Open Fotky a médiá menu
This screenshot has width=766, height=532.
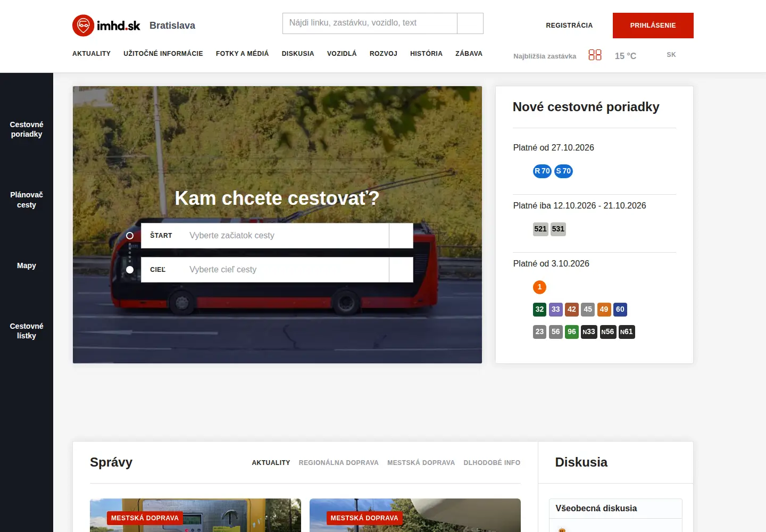click(x=242, y=54)
